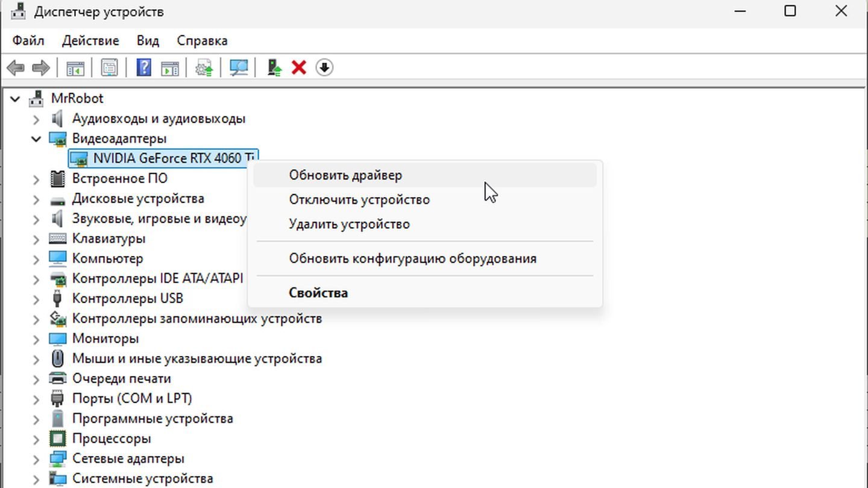This screenshot has width=868, height=488.
Task: Select the Сетевые адаптеры label
Action: point(128,458)
